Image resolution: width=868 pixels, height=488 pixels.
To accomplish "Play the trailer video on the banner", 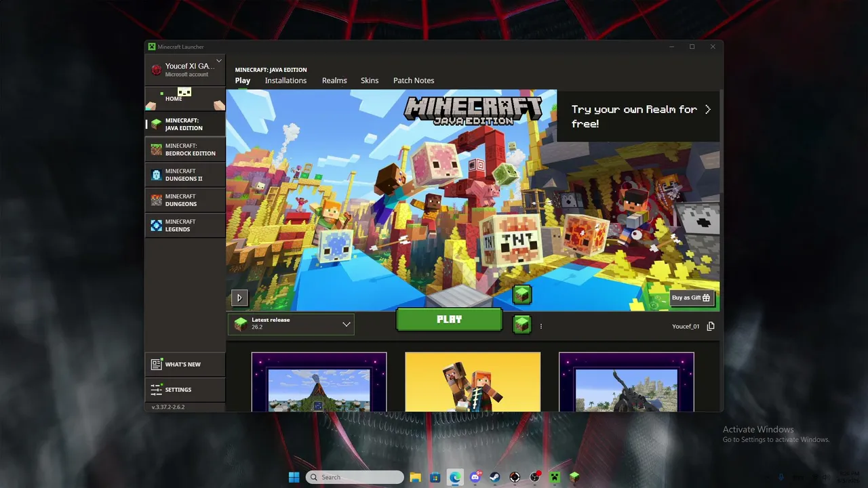I will click(239, 298).
